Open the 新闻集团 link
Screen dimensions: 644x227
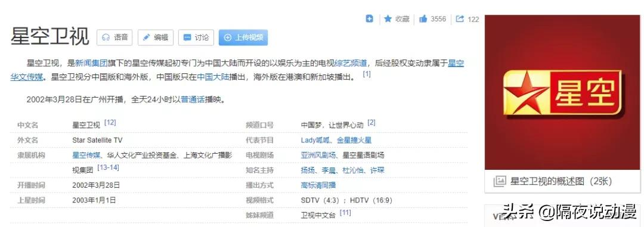(91, 63)
